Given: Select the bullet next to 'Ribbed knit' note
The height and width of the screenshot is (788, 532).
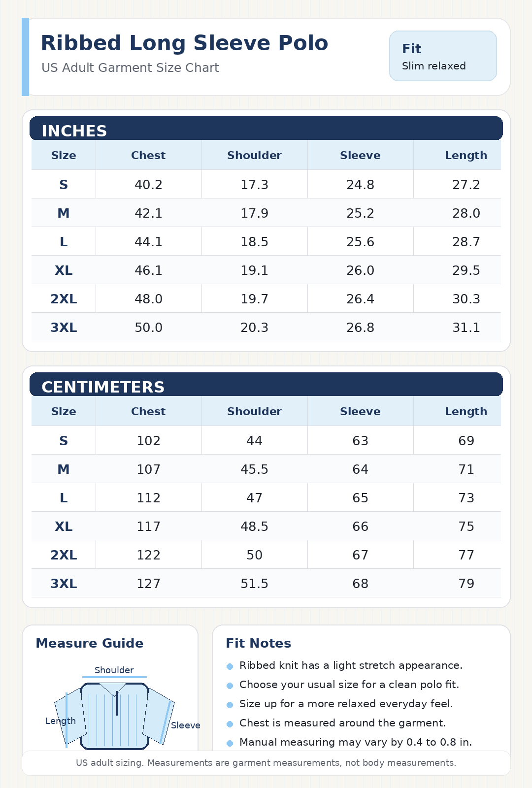Looking at the screenshot, I should 230,666.
